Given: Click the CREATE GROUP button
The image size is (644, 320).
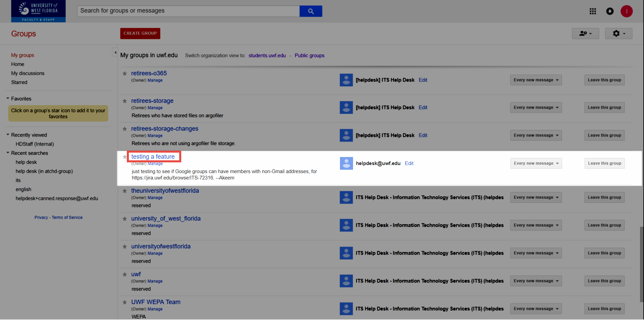Looking at the screenshot, I should pos(140,33).
